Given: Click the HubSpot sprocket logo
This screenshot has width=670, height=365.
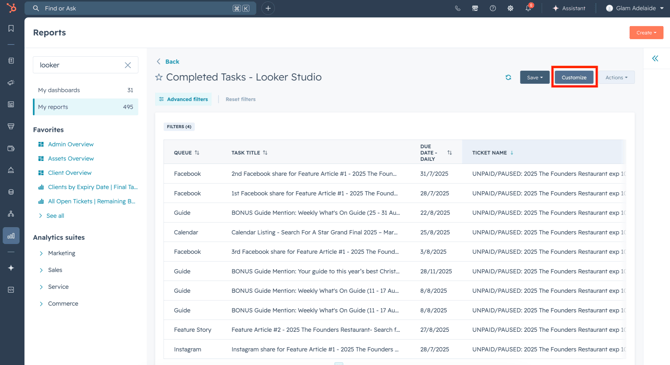Looking at the screenshot, I should click(12, 8).
